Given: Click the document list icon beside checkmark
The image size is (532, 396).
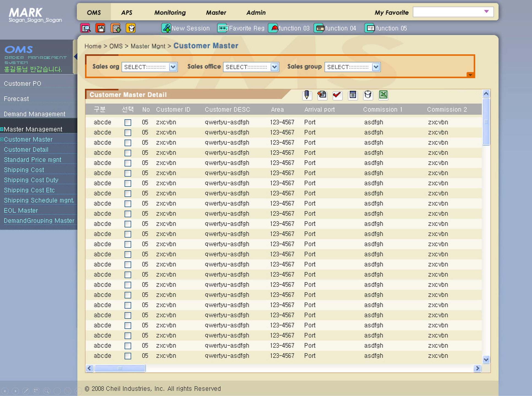Looking at the screenshot, I should (353, 95).
